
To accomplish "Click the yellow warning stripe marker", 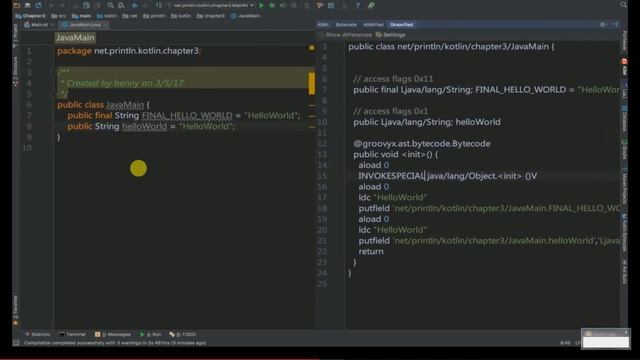I will [x=312, y=83].
